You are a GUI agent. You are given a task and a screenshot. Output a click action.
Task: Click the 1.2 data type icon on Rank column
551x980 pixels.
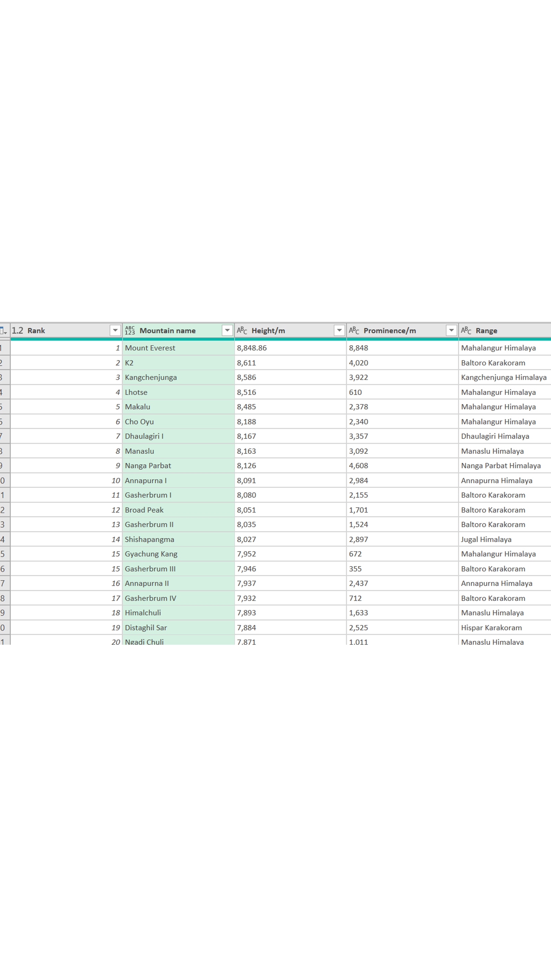pyautogui.click(x=18, y=330)
